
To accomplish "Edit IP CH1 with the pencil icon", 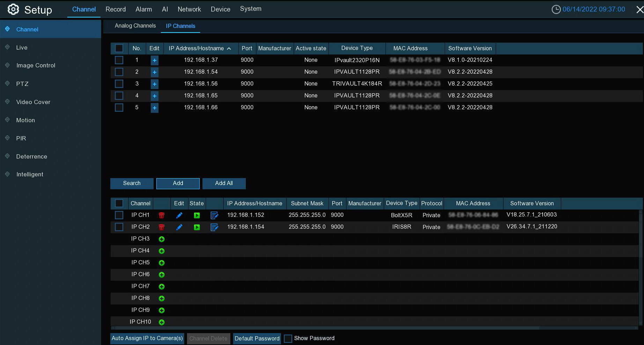I will pos(179,215).
